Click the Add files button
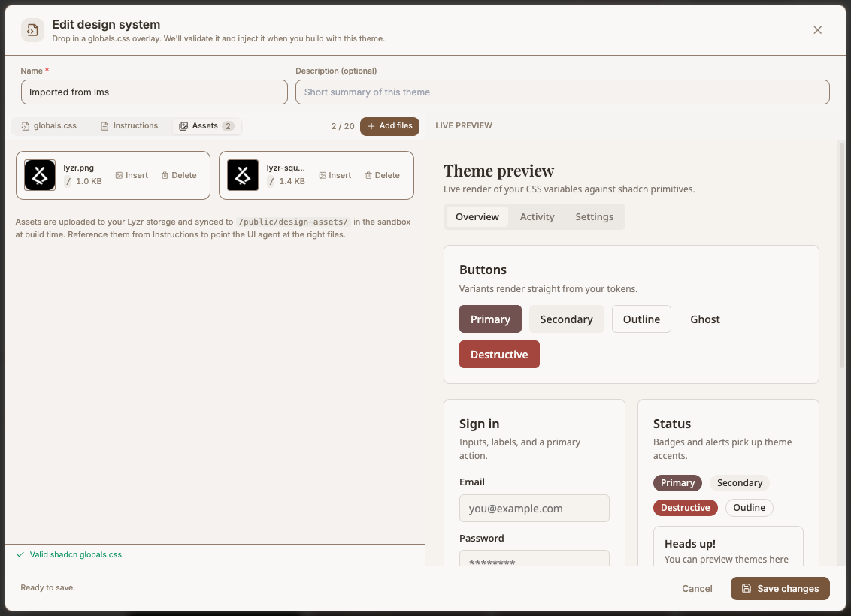 click(389, 125)
